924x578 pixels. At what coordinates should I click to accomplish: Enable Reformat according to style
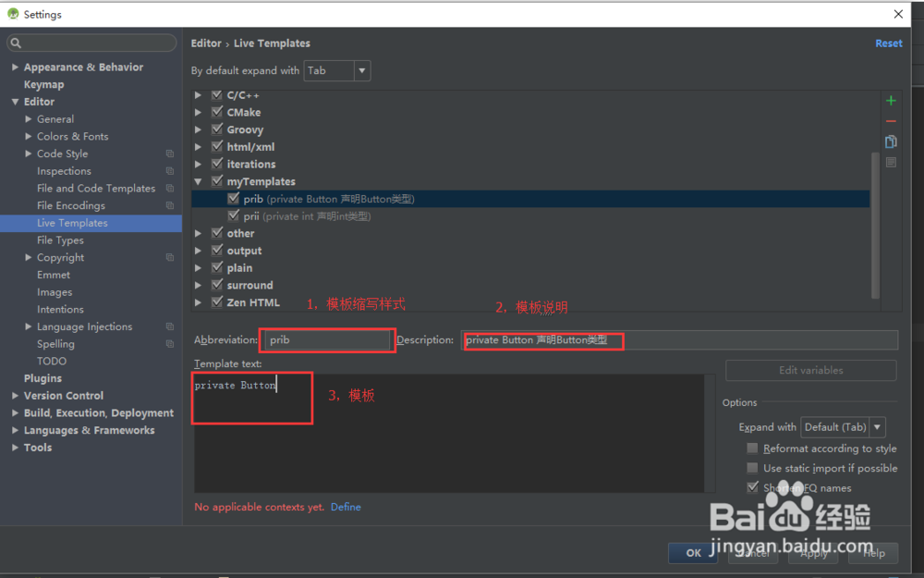(x=753, y=448)
